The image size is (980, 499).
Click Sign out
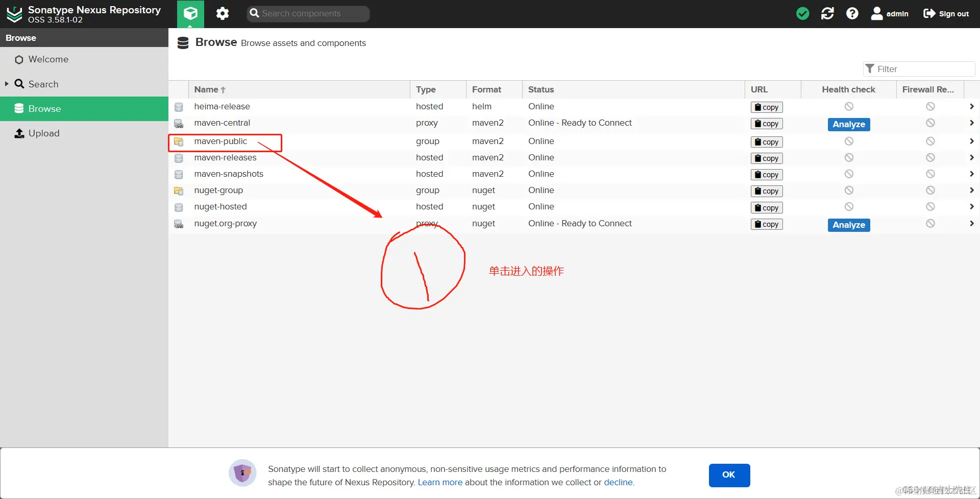coord(946,14)
